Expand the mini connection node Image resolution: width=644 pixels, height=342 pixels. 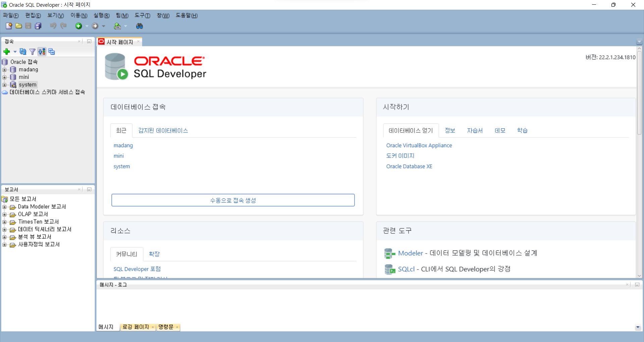click(x=4, y=77)
